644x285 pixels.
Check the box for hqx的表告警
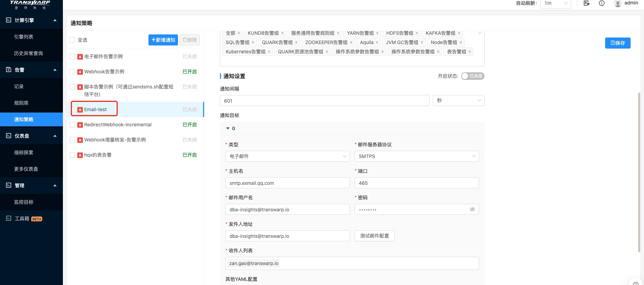[x=72, y=155]
